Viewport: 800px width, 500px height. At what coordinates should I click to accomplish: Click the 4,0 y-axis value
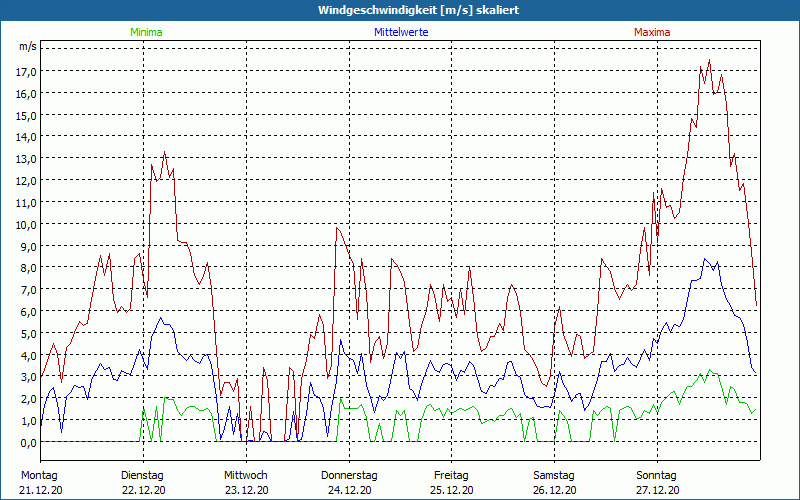point(28,356)
